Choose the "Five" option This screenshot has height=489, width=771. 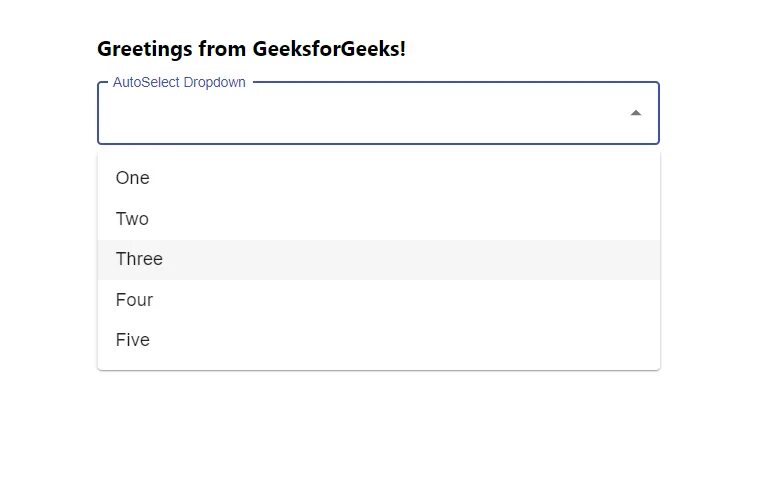pos(133,340)
